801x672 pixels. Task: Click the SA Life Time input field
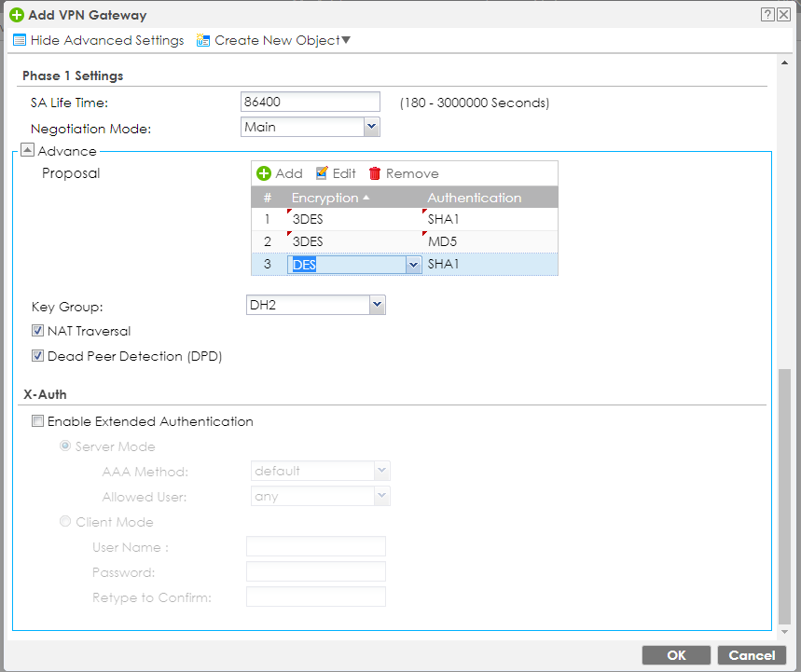(x=310, y=102)
